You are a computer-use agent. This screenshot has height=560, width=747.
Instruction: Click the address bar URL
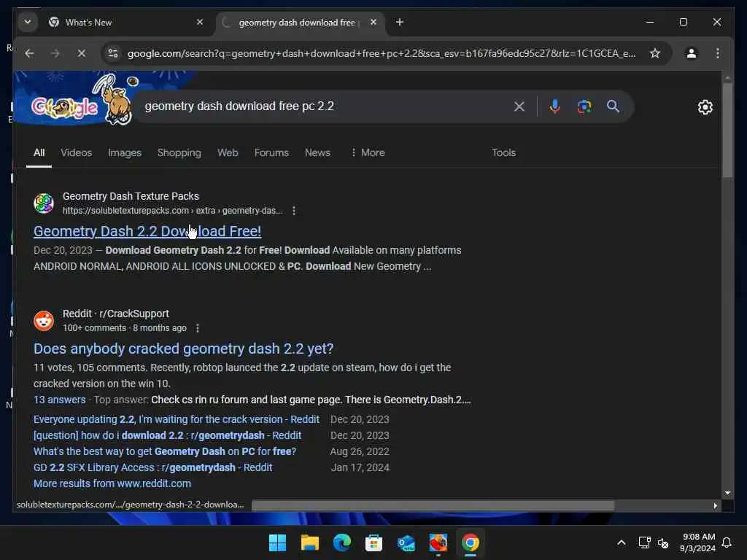[x=381, y=53]
